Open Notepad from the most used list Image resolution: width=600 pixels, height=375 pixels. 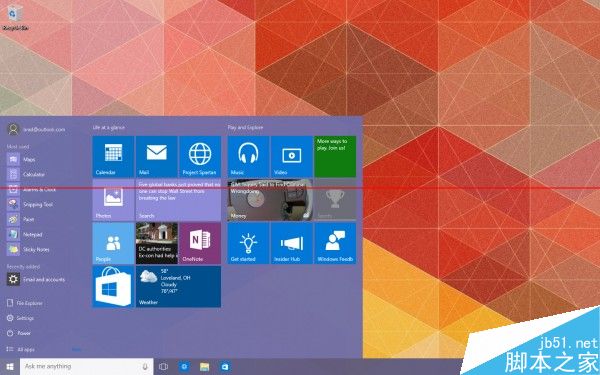point(25,234)
